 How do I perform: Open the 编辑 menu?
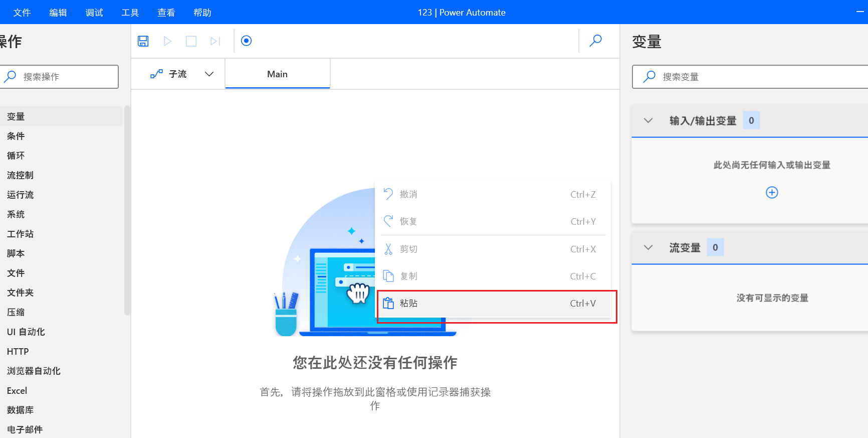(58, 13)
